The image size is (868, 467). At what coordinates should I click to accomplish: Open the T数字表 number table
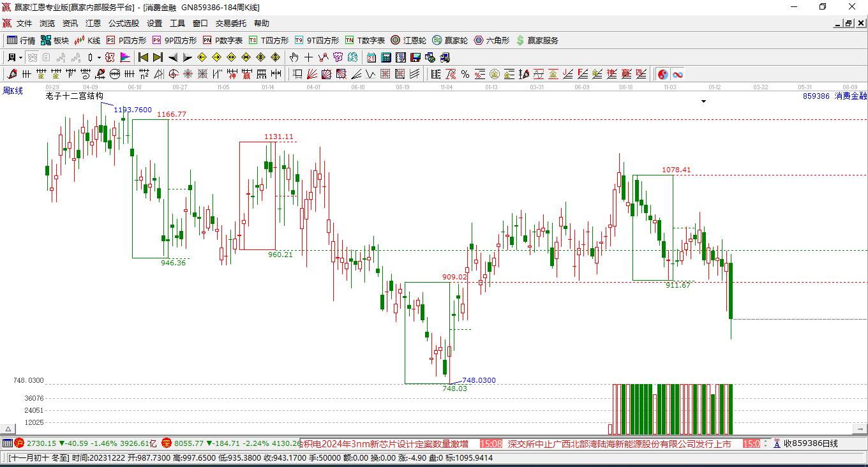pos(365,40)
